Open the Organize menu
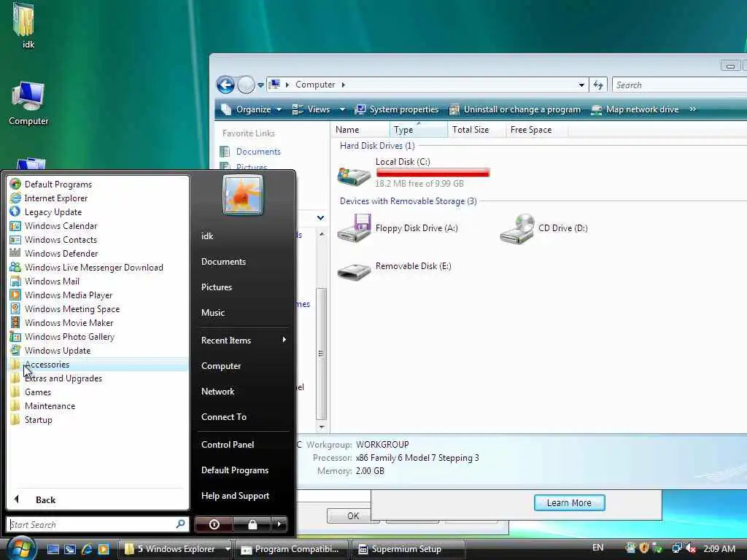The height and width of the screenshot is (560, 747). [252, 109]
